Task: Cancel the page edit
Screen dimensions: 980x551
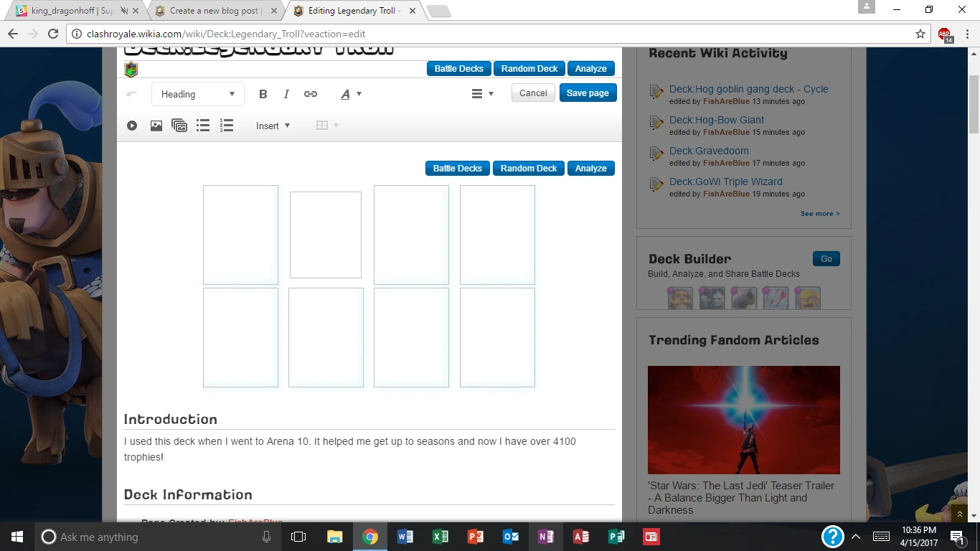Action: (533, 93)
